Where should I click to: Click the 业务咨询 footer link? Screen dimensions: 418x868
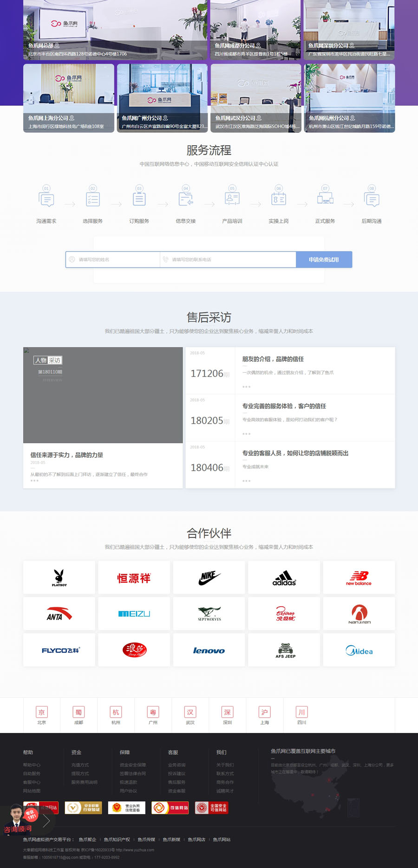[x=177, y=765]
